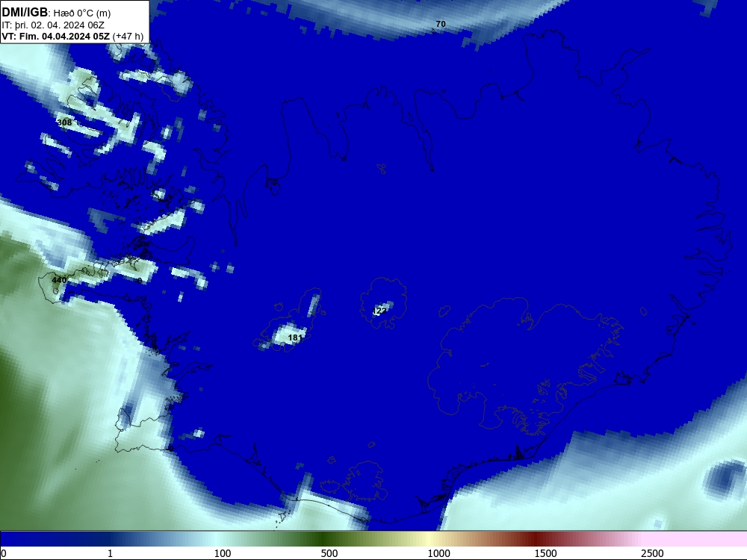Viewport: 747px width, 560px height.
Task: Click the 181 value label on the glacier
Action: coord(295,337)
